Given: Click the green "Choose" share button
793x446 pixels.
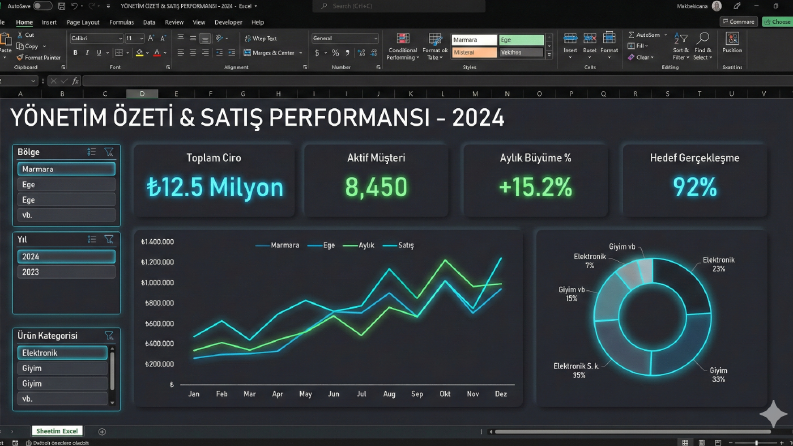Looking at the screenshot, I should click(x=777, y=22).
